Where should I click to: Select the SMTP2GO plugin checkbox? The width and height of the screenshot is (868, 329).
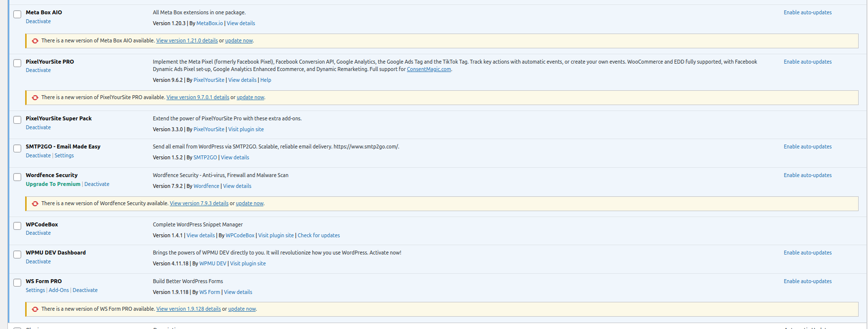tap(17, 148)
